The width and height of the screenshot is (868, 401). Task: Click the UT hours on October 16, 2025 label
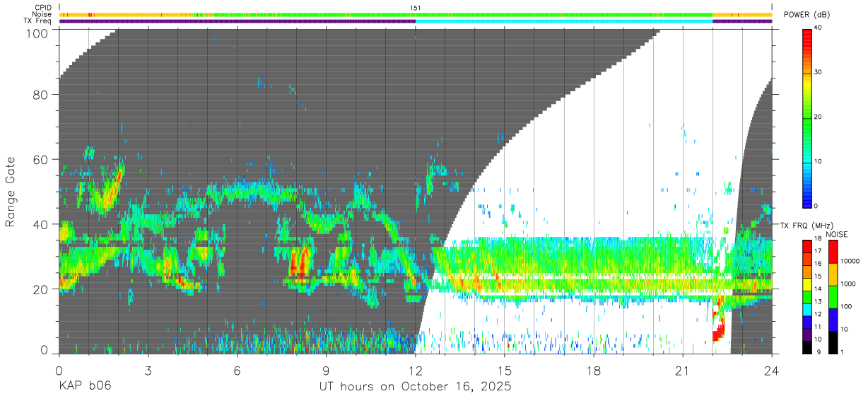click(x=416, y=387)
